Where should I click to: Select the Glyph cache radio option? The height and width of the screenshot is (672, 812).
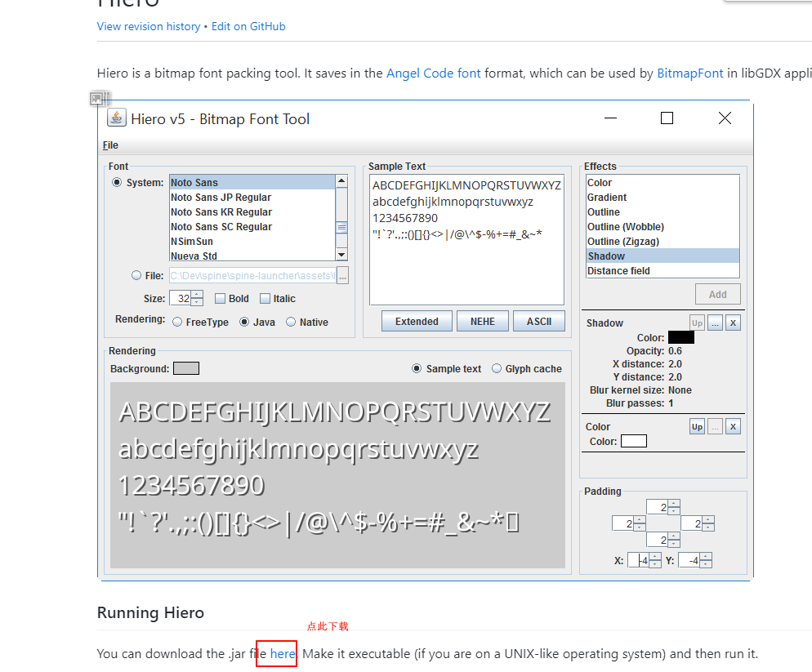point(497,369)
